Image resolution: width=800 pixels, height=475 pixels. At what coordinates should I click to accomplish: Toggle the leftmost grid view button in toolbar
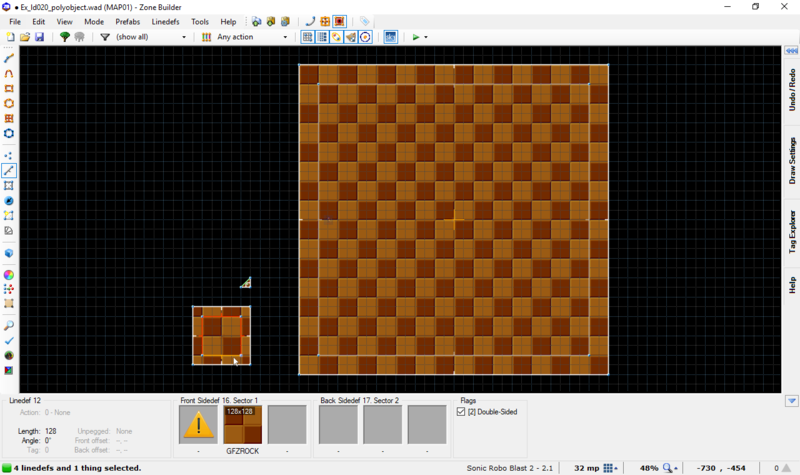(308, 37)
